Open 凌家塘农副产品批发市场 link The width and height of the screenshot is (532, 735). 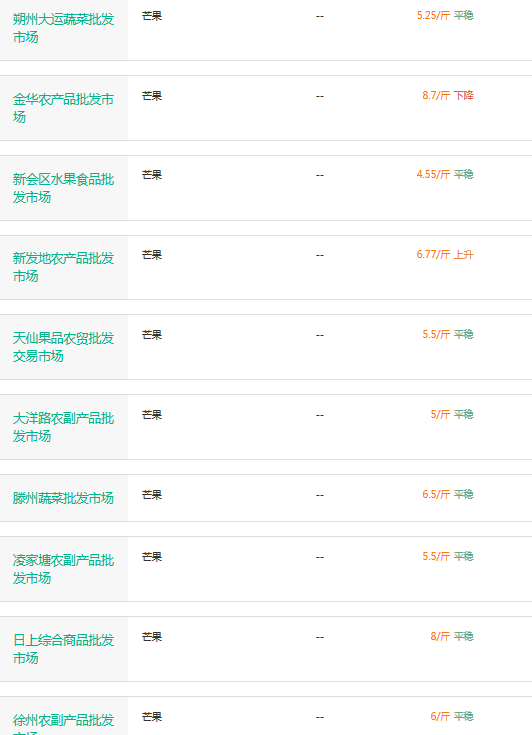[63, 569]
